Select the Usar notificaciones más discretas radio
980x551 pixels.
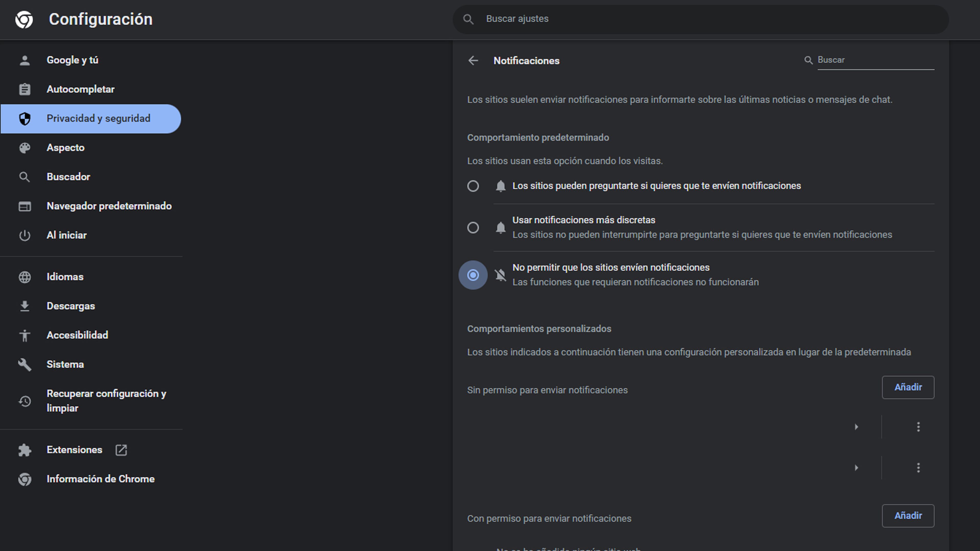pos(473,227)
